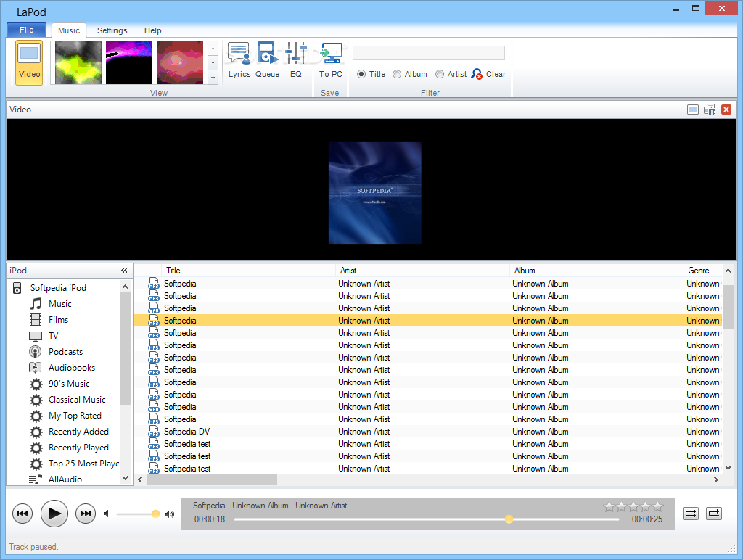The width and height of the screenshot is (743, 560).
Task: Open the EQ equalizer
Action: (296, 59)
